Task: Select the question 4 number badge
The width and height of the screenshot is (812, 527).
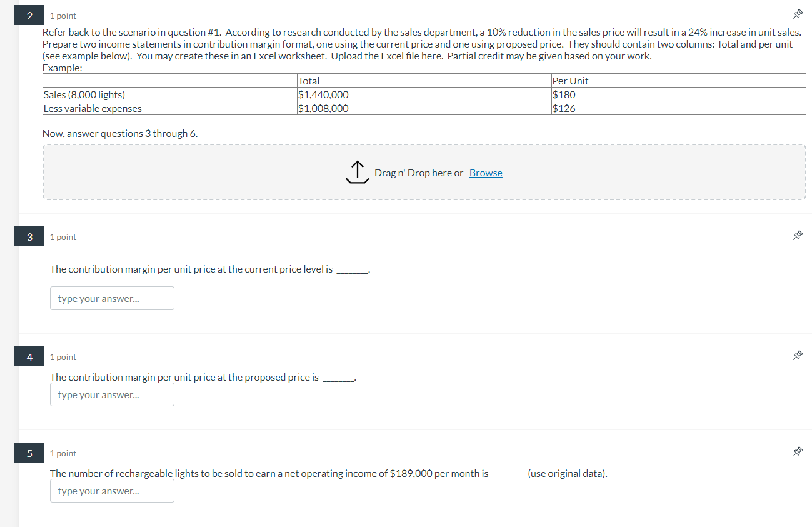Action: pos(29,357)
